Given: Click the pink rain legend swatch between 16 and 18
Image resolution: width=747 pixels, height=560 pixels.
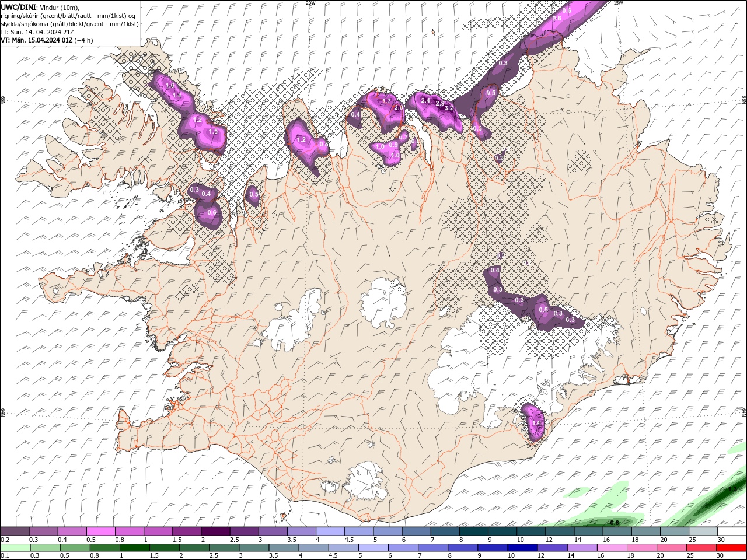Looking at the screenshot, I should coord(612,548).
